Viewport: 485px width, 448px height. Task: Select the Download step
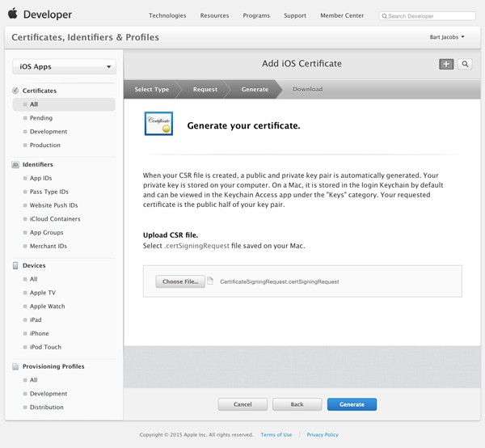tap(307, 89)
